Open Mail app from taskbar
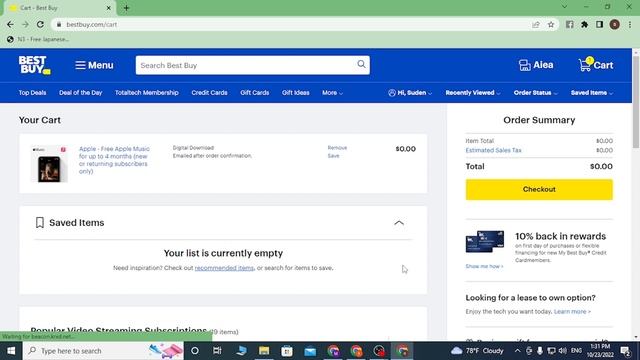 (310, 351)
